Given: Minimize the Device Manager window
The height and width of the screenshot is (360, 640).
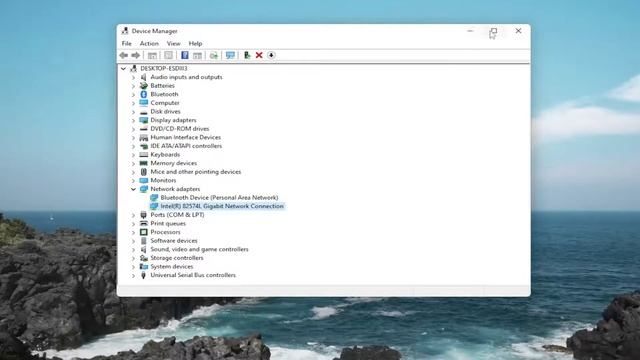Looking at the screenshot, I should (470, 31).
